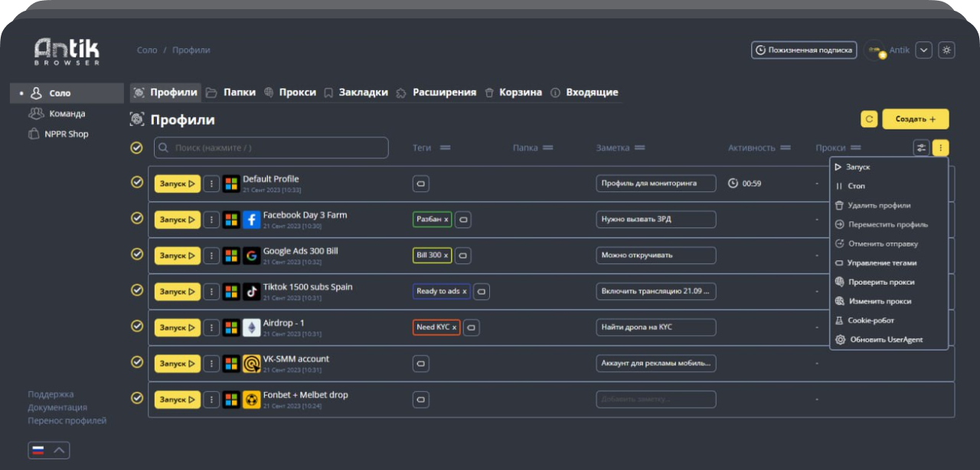Add a tag to Default Profile
The width and height of the screenshot is (980, 470).
coord(420,184)
